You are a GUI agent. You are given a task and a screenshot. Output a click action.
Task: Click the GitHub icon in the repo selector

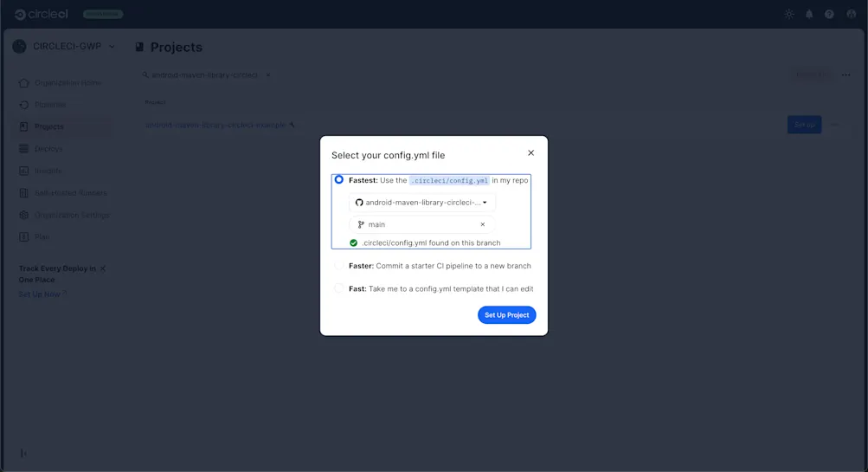pyautogui.click(x=359, y=203)
